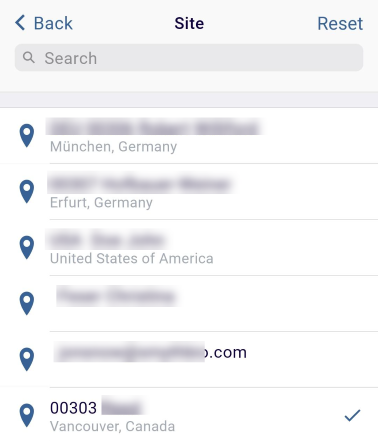
Task: Click pin icon of fourth blurred site
Action: click(27, 304)
